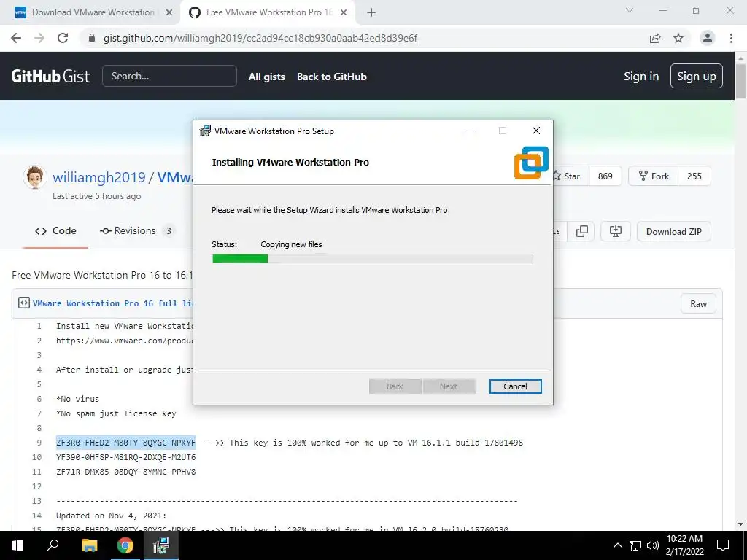747x560 pixels.
Task: View the 869 stargazers count
Action: 605,176
